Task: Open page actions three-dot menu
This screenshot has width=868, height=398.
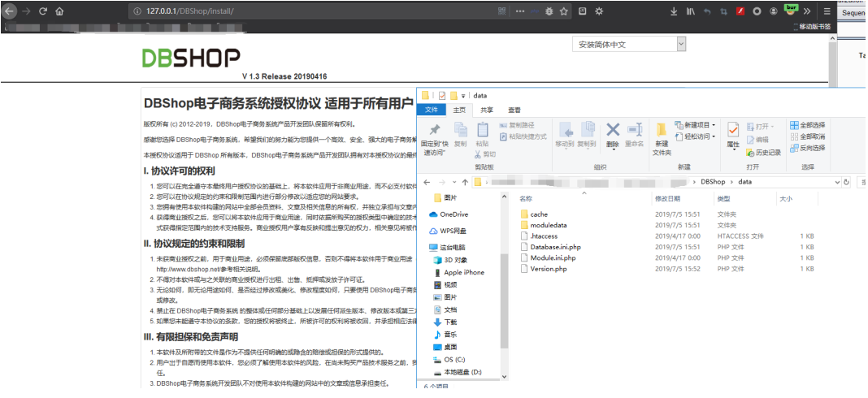Action: [520, 11]
